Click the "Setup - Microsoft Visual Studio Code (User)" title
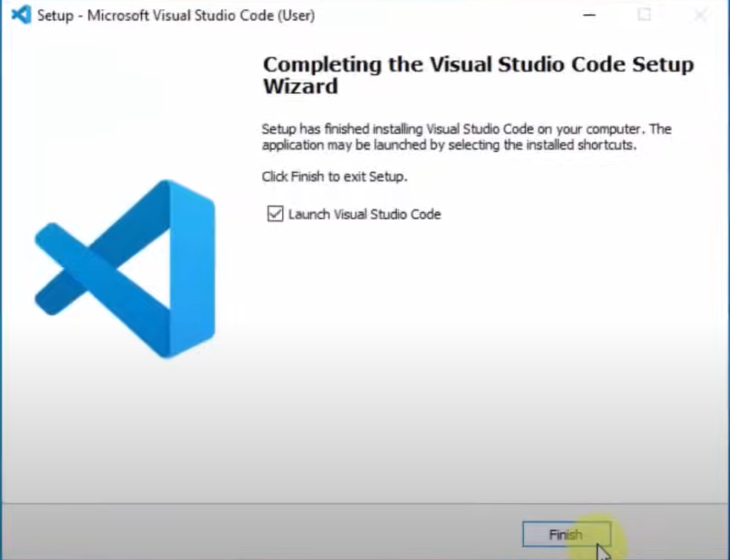 176,16
